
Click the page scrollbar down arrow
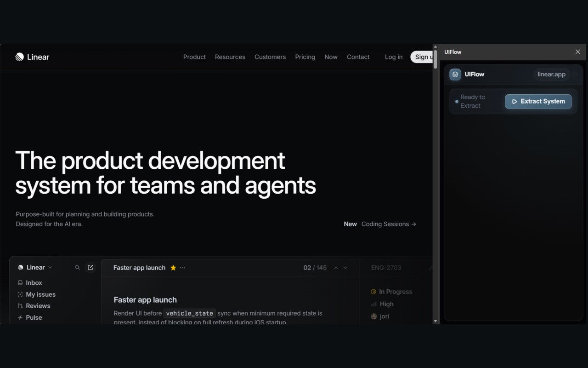pos(435,321)
